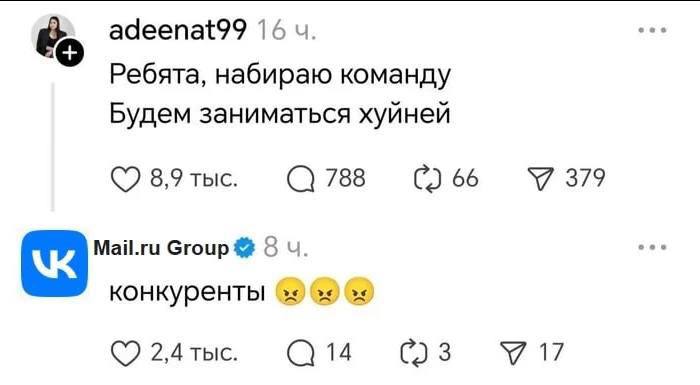700x385 pixels.
Task: Share Mail.ru Group reply via paper plane icon
Action: tap(513, 353)
